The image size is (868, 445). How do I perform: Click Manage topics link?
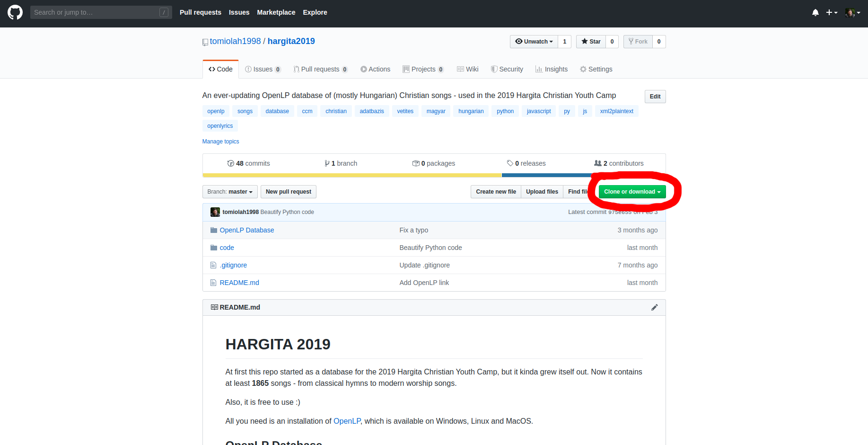(x=221, y=142)
